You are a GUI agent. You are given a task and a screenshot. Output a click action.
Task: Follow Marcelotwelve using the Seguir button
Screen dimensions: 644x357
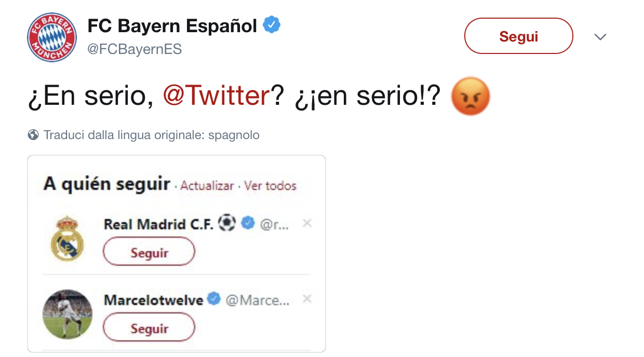(x=149, y=329)
